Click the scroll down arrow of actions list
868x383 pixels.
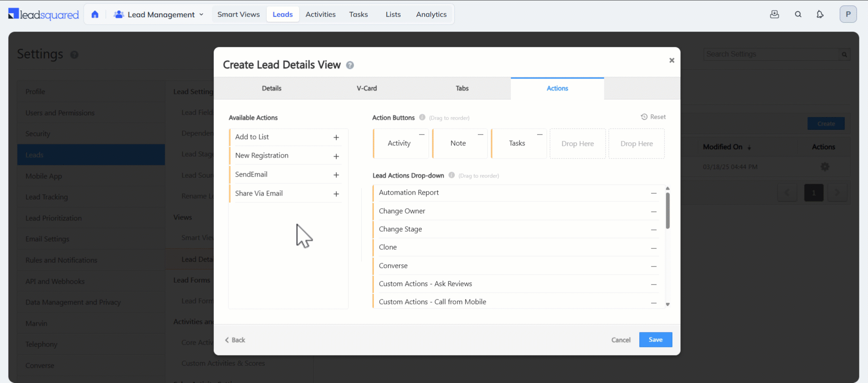(x=668, y=305)
